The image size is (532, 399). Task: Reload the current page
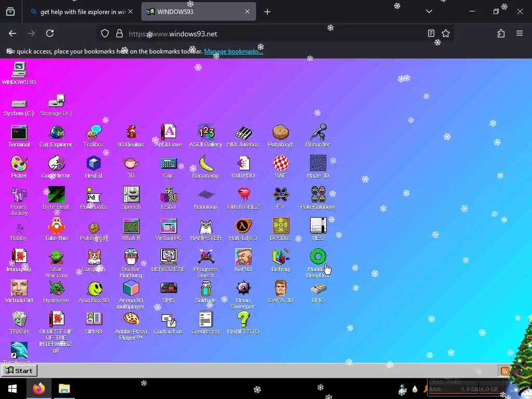pyautogui.click(x=50, y=33)
